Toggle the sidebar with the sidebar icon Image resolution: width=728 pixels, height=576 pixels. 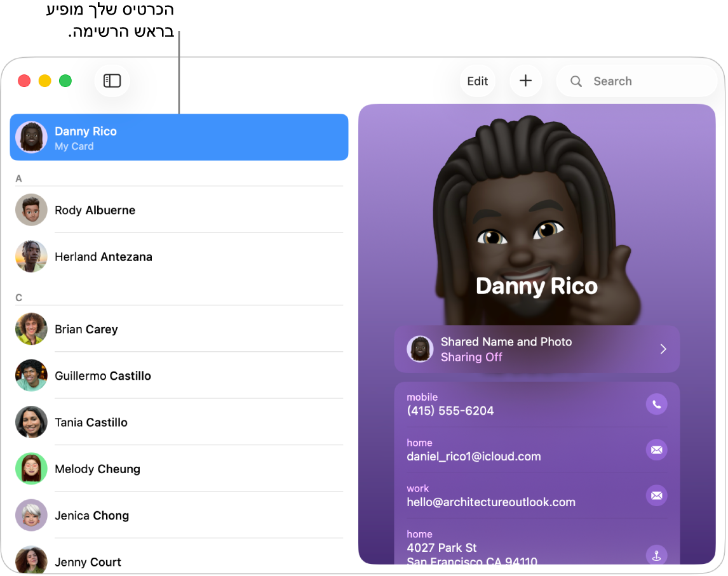pyautogui.click(x=112, y=81)
